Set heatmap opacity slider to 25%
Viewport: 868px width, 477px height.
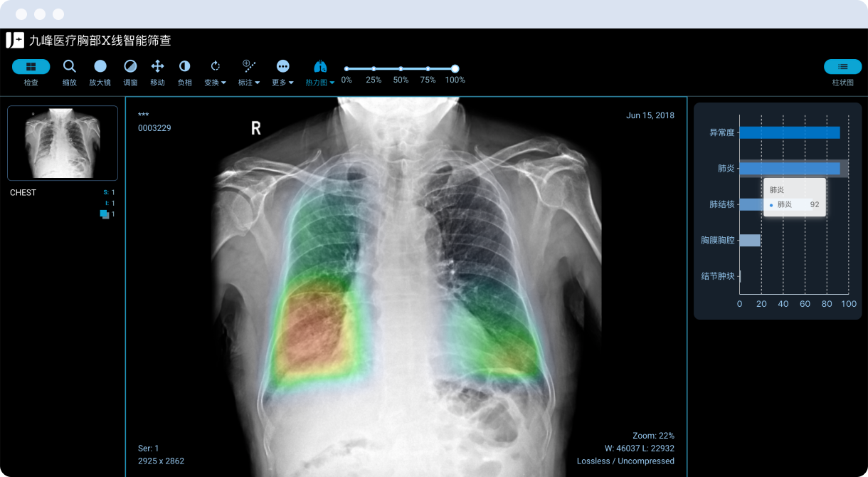[374, 69]
